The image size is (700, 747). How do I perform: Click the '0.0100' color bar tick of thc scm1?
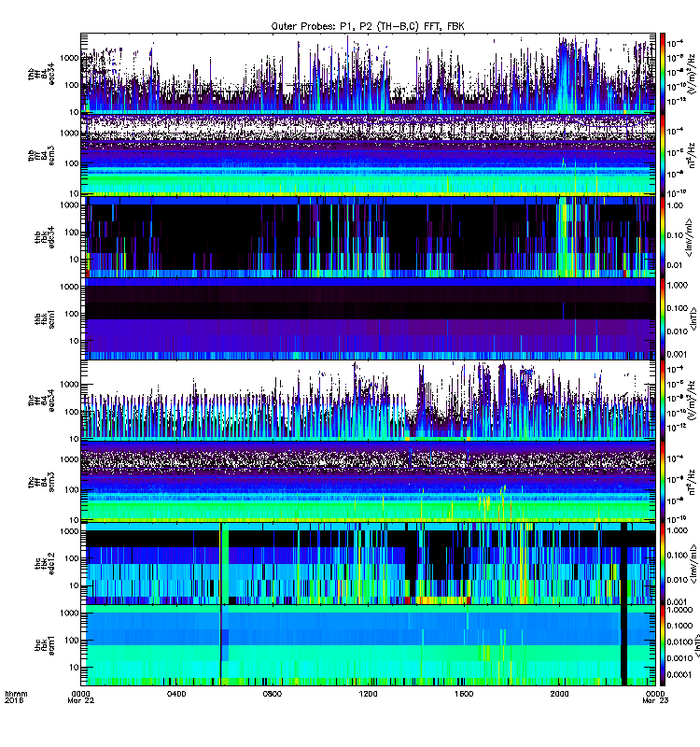pos(680,642)
